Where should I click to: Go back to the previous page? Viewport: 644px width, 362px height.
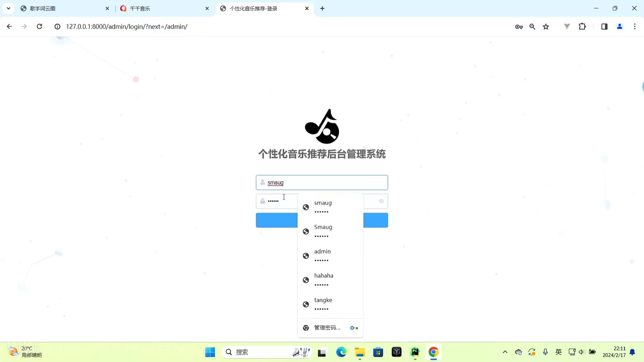pyautogui.click(x=9, y=27)
